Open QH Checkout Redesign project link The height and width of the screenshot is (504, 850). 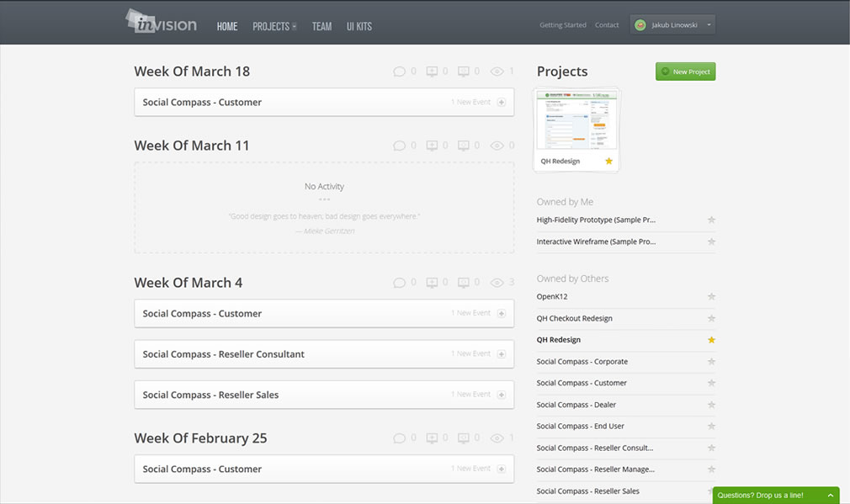[574, 319]
